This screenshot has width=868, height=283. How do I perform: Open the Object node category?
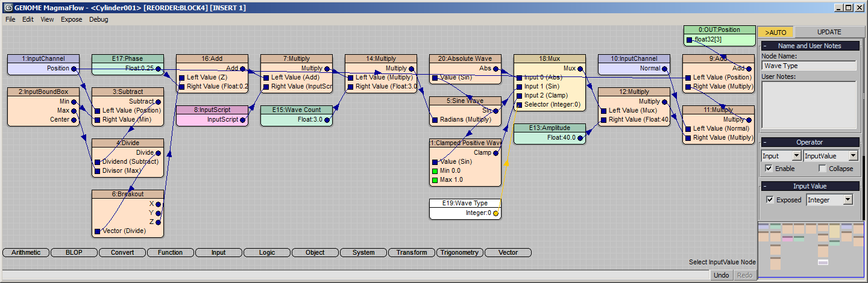(x=315, y=252)
